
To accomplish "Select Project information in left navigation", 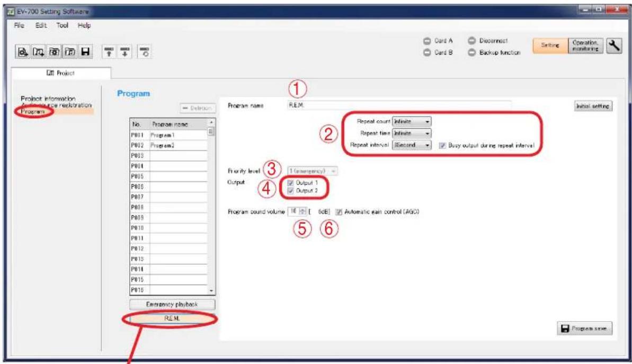I will [48, 99].
